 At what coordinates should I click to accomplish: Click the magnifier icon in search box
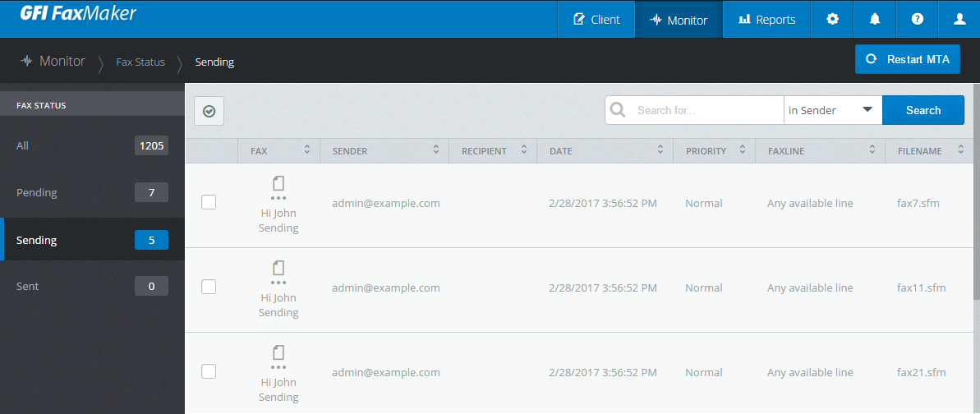coord(618,110)
